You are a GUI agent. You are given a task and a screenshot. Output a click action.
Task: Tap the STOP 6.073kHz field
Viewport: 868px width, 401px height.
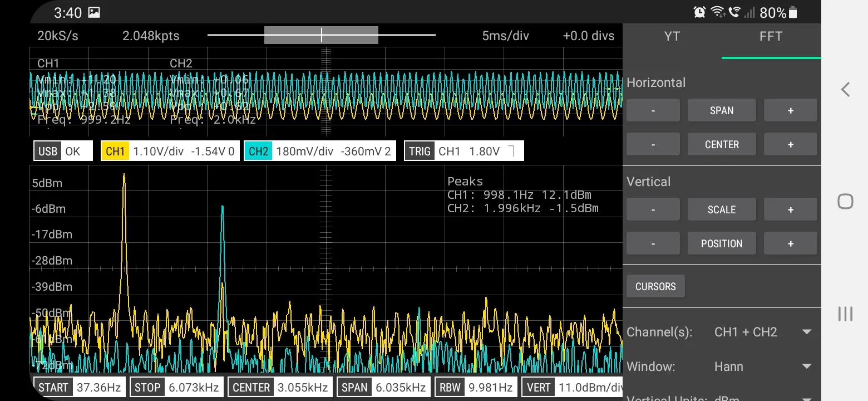click(177, 387)
